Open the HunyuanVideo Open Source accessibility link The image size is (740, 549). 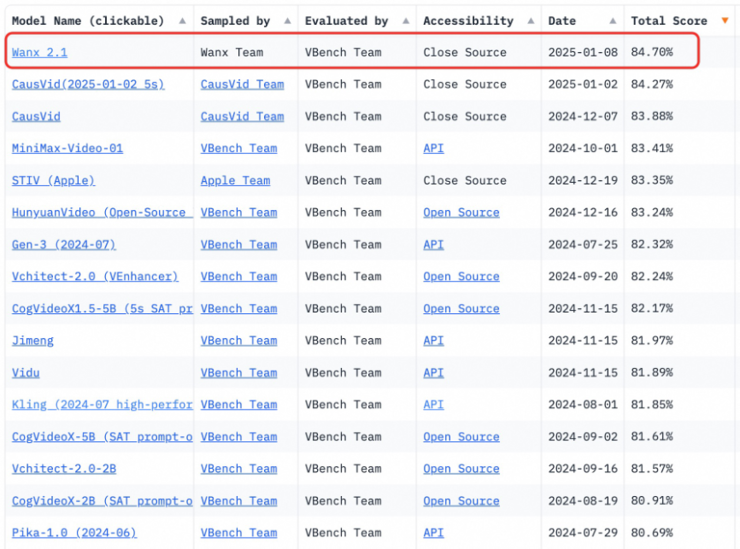pos(461,212)
